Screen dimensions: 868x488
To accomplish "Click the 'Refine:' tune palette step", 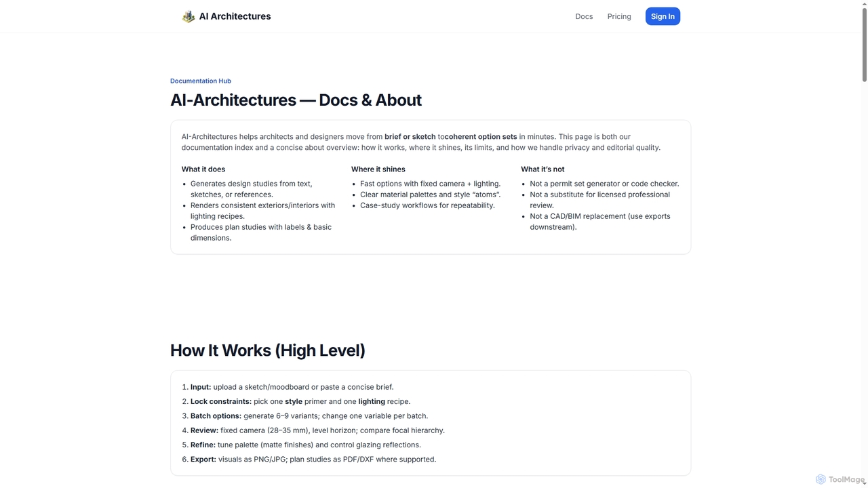I will point(306,445).
